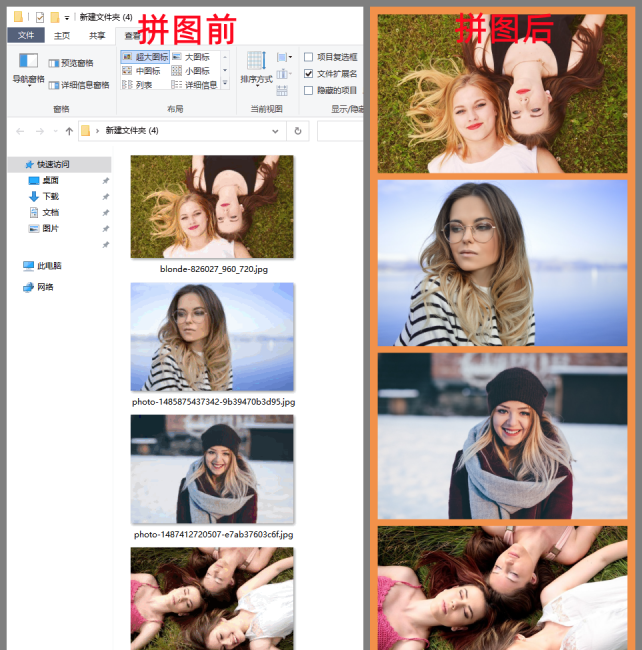
Task: Click the 导航窗格 pane button
Action: coord(29,69)
